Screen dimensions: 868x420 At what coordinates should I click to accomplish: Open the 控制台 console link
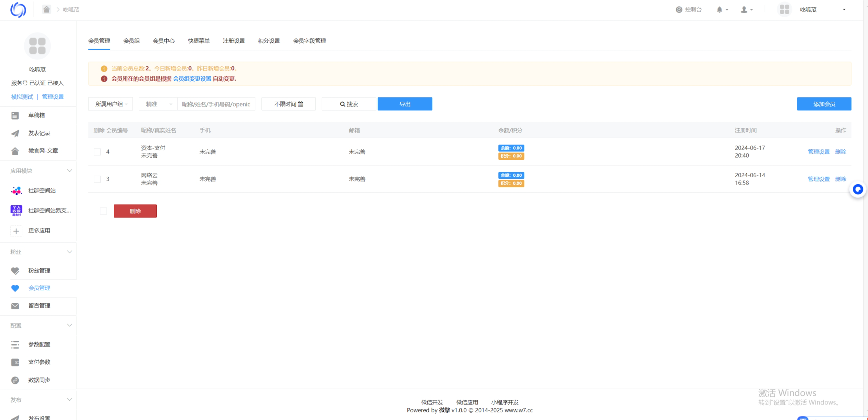pyautogui.click(x=689, y=10)
